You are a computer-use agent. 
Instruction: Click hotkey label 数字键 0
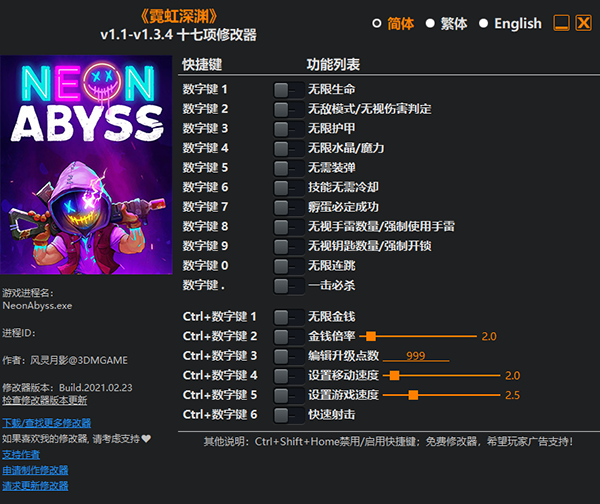coord(205,265)
